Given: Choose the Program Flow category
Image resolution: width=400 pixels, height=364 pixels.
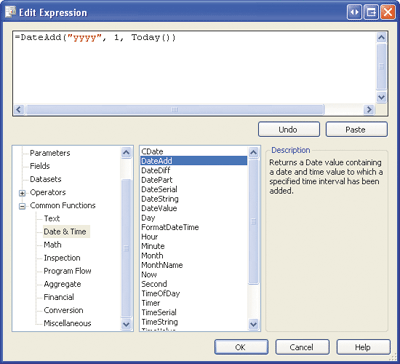Looking at the screenshot, I should click(68, 271).
